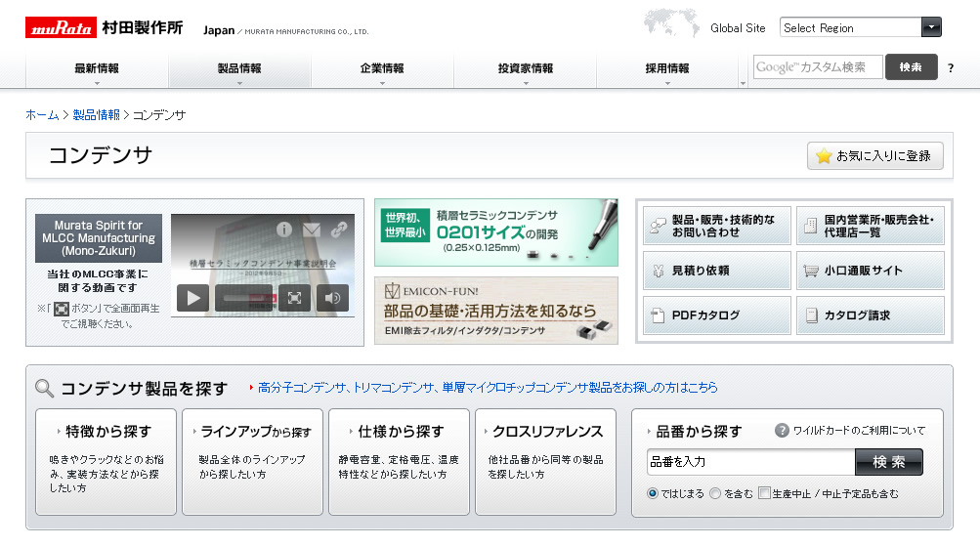The image size is (980, 546).
Task: Click the お気に入りに登録 button
Action: 874,156
